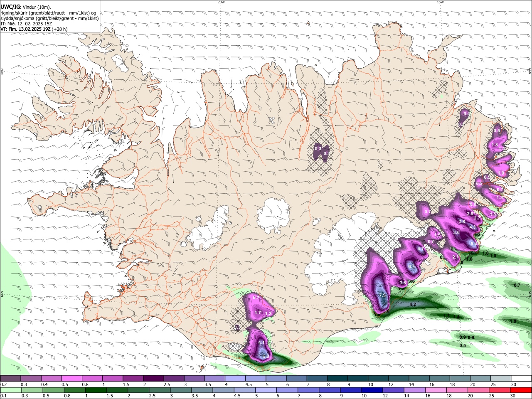Viewport: 532px width, 399px height.
Task: Click the 'slydda/snjókoma (grátt/bleikt/grænt' header line
Action: 49,18
